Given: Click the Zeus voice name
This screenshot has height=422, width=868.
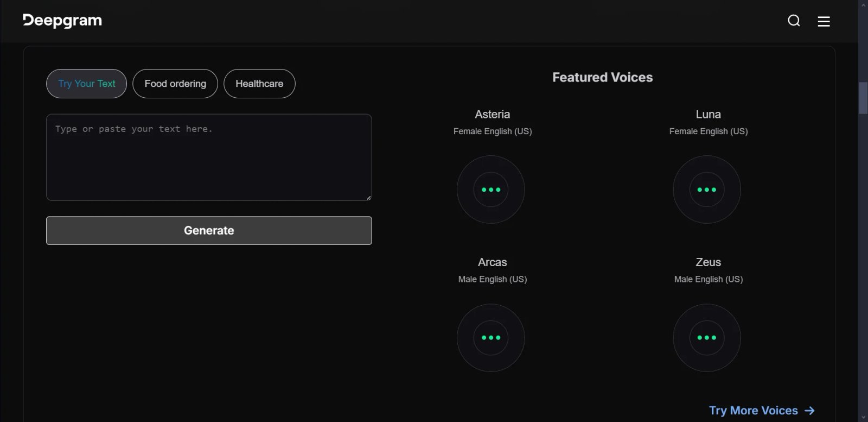Looking at the screenshot, I should (709, 262).
